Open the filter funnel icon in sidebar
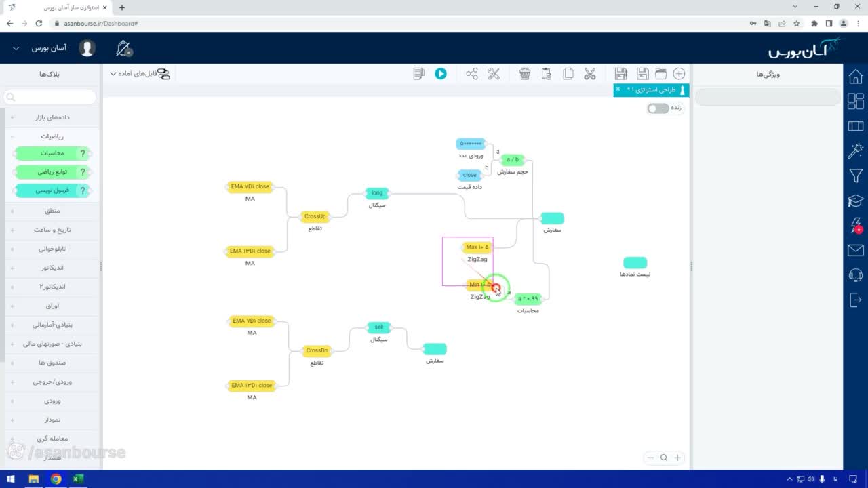 tap(856, 176)
